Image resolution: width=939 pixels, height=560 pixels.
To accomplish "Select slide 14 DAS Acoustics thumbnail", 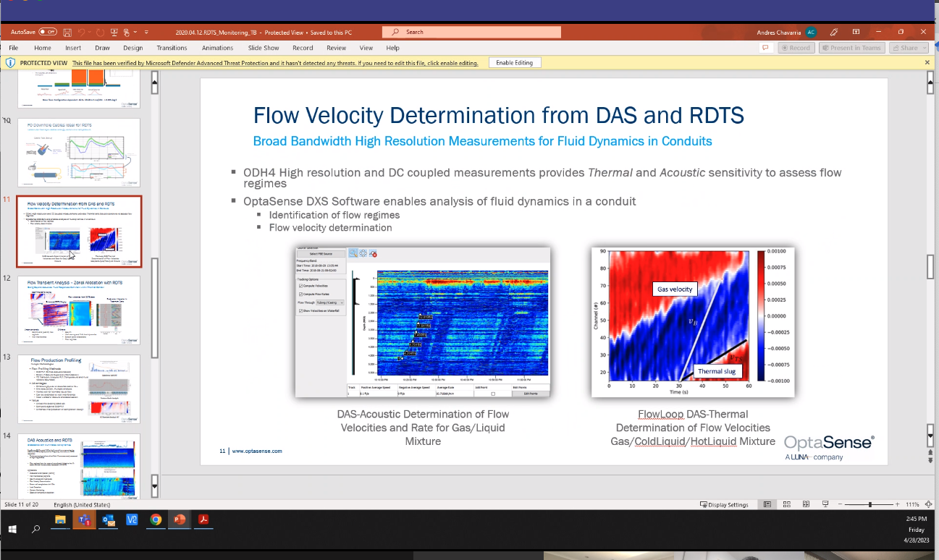I will pyautogui.click(x=79, y=466).
